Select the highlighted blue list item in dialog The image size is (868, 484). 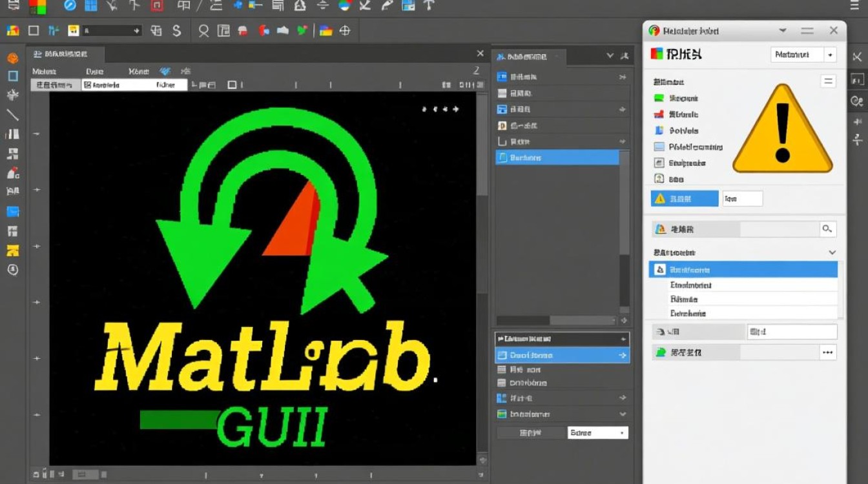[743, 270]
